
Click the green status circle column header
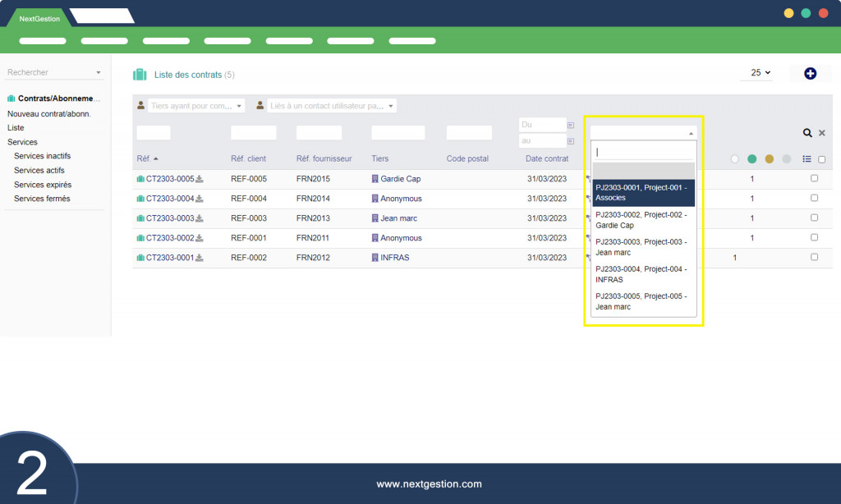coord(751,159)
